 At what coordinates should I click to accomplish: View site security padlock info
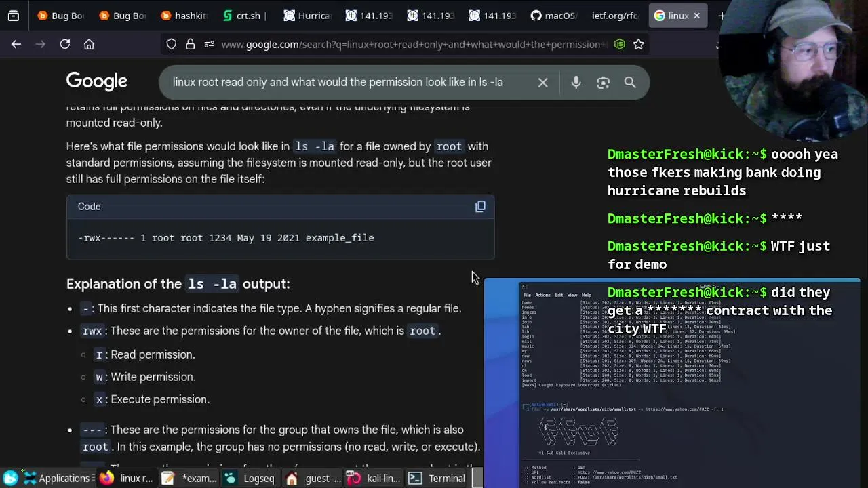coord(191,44)
